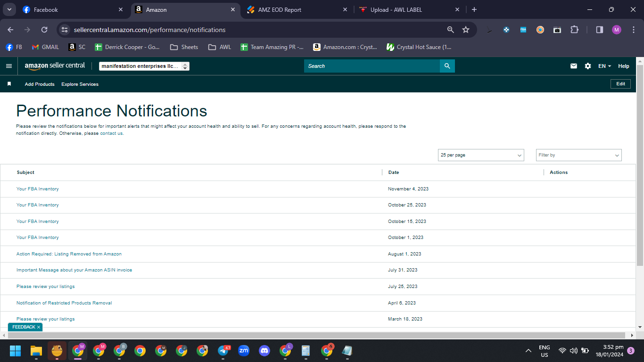Viewport: 644px width, 362px height.
Task: Open the Chrome profile avatar M
Action: point(617,30)
